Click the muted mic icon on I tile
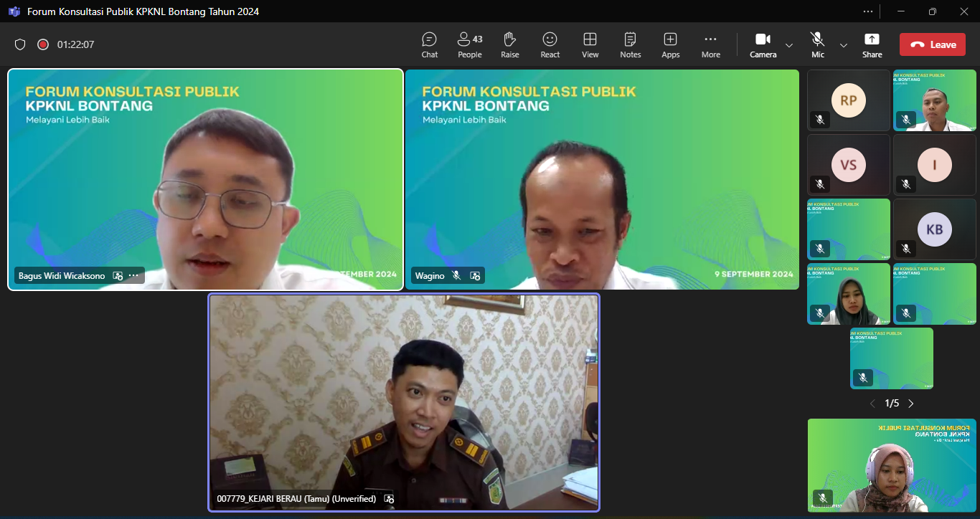This screenshot has height=519, width=980. 906,184
